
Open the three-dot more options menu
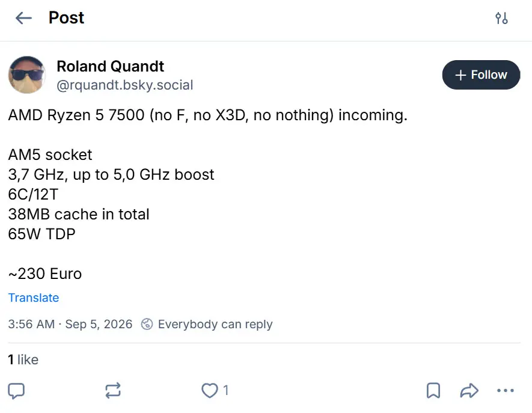pyautogui.click(x=505, y=391)
